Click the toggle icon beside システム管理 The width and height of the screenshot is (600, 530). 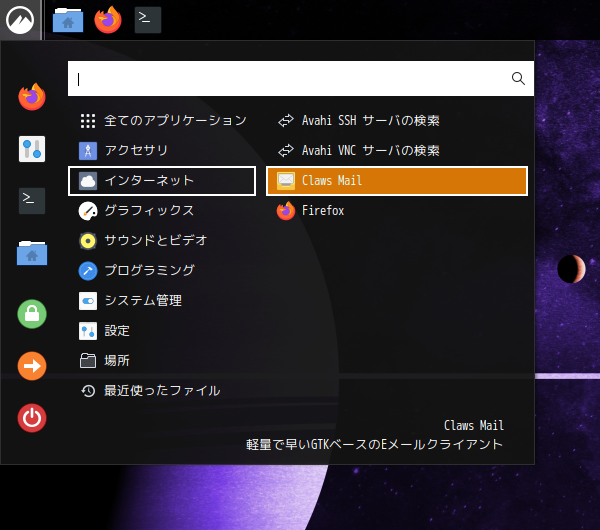coord(88,301)
